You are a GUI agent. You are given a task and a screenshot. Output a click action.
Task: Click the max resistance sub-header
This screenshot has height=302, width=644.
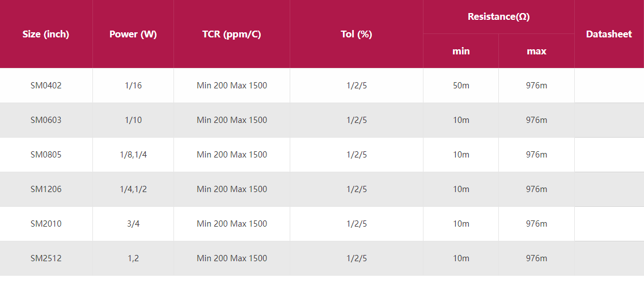(536, 51)
